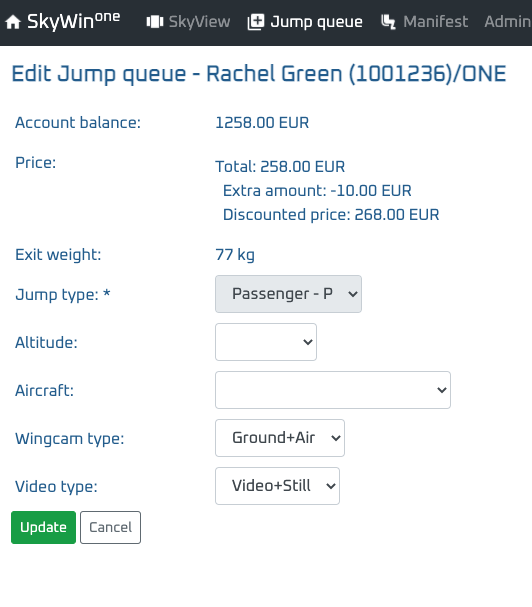Click the Jump queue plus icon

click(256, 22)
